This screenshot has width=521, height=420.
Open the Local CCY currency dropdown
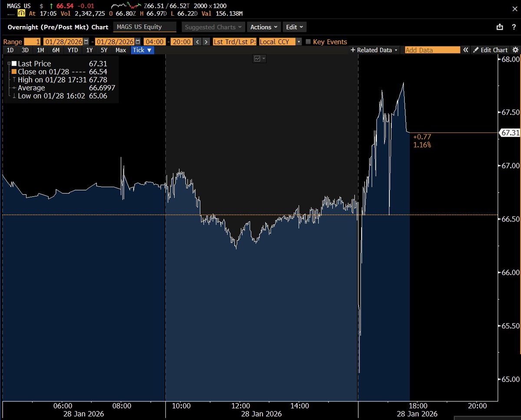point(280,42)
